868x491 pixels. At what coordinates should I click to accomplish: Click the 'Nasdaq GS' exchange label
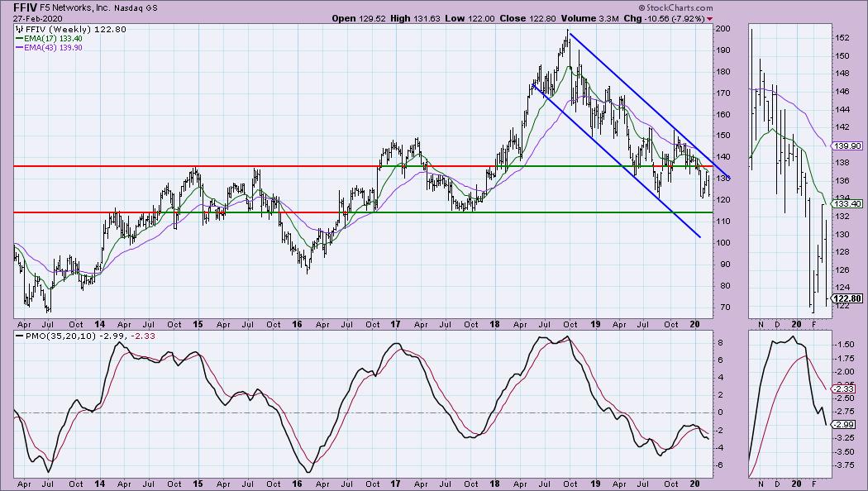click(x=138, y=8)
